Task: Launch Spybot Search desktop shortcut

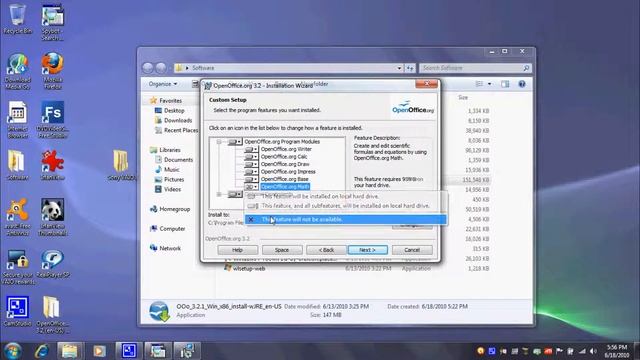Action: [52, 21]
